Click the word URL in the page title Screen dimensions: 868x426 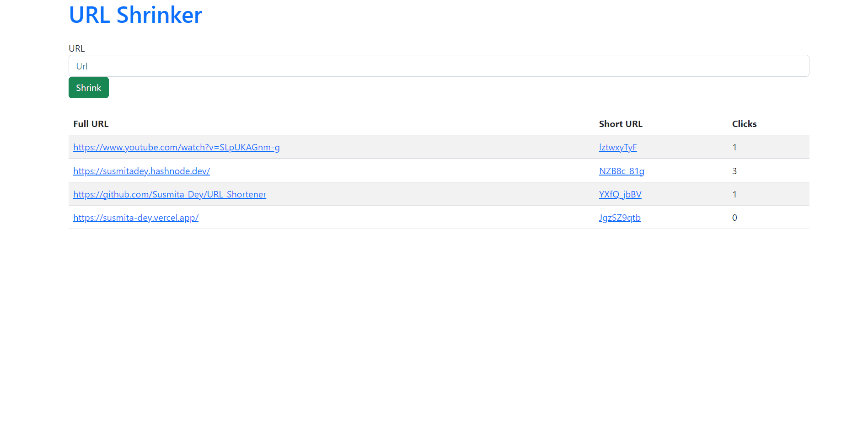(89, 15)
